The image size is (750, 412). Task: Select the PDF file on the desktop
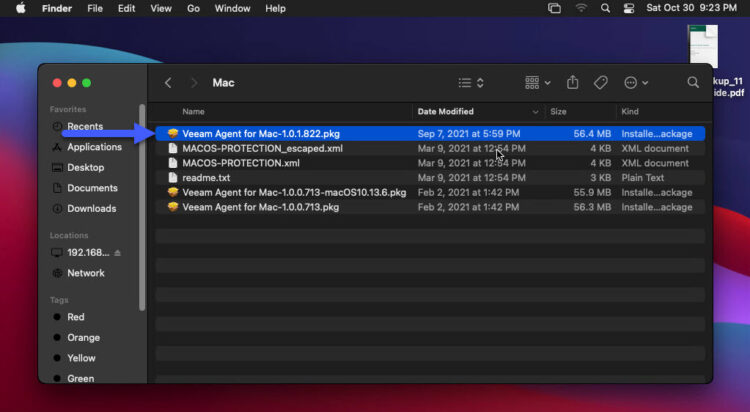tap(704, 45)
